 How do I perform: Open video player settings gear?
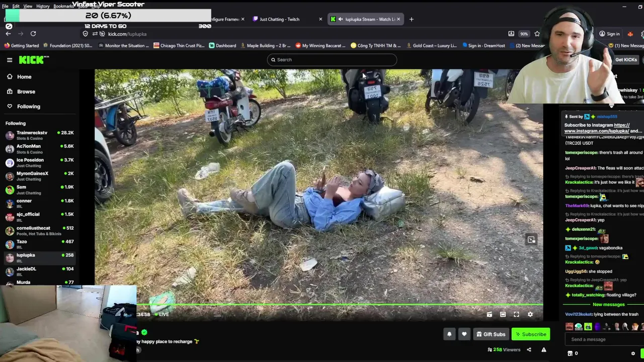pos(530,314)
